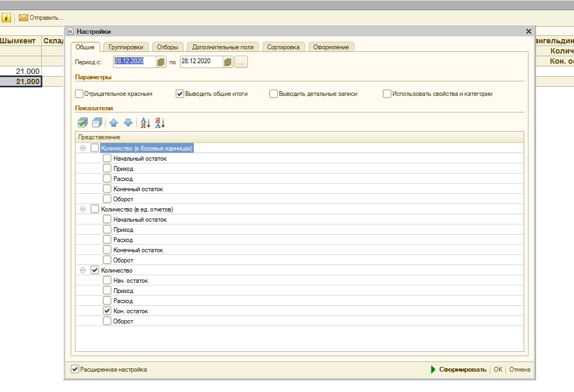
Task: Click the Отправить envelope icon
Action: [x=24, y=18]
